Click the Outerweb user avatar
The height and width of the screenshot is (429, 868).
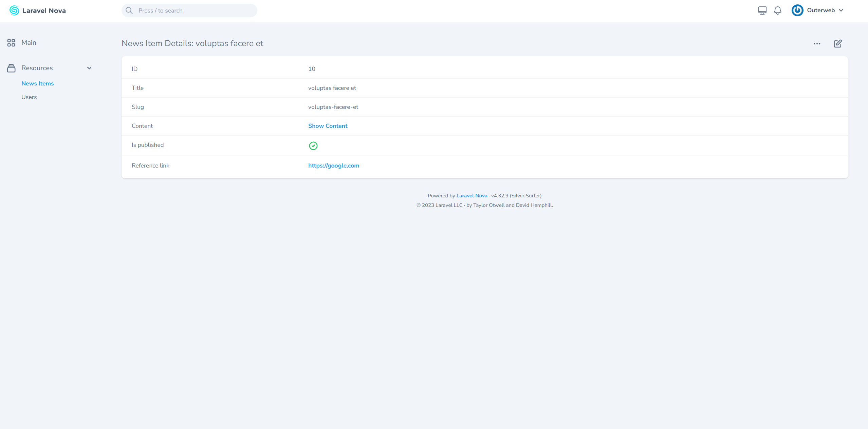tap(797, 10)
